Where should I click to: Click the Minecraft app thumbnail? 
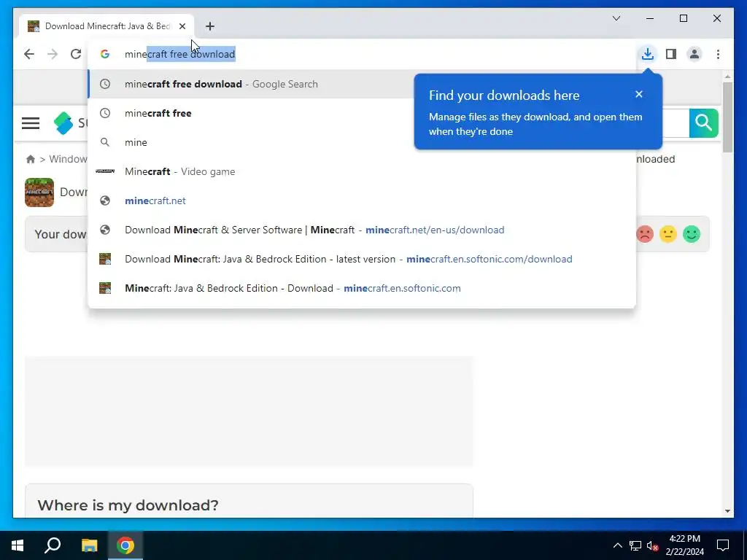(x=39, y=192)
